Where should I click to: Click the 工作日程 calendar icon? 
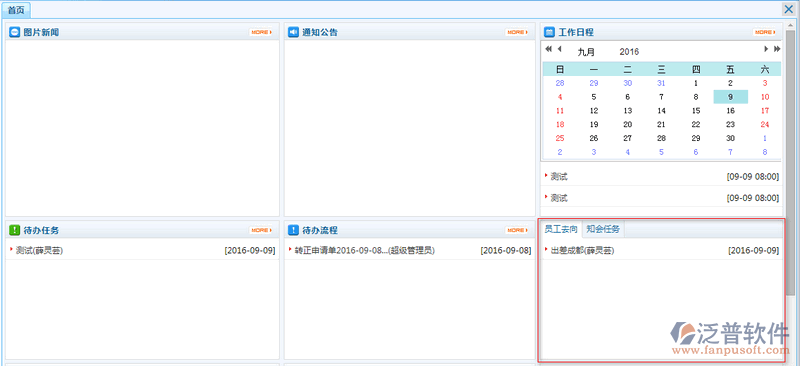549,32
